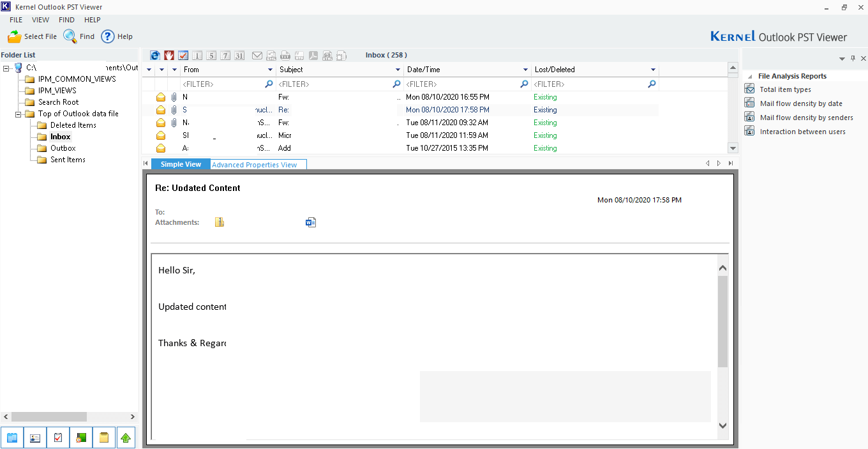Image resolution: width=868 pixels, height=449 pixels.
Task: Switch to Simple View tab
Action: tap(181, 164)
